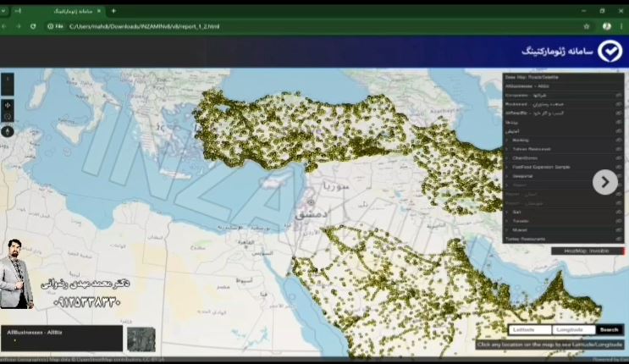Select the Base Map Roads/Satellite entry
Image resolution: width=629 pixels, height=364 pixels.
click(532, 77)
